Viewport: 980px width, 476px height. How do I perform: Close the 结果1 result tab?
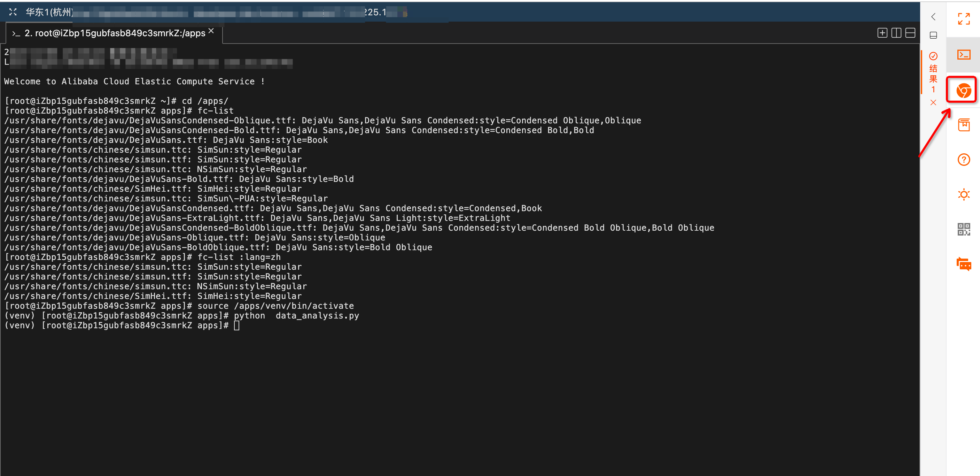coord(933,102)
